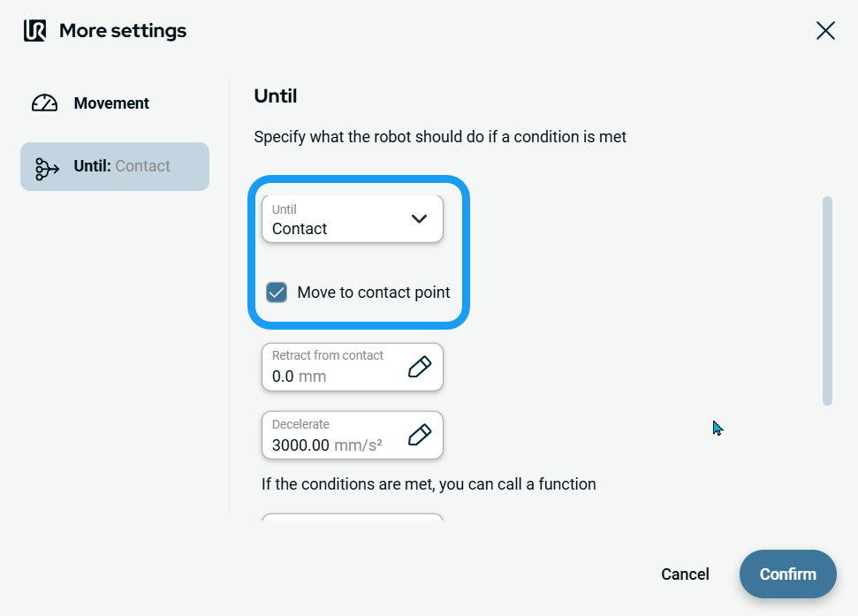Click the Movement speedometer icon
Screen dimensions: 858x616
[44, 103]
